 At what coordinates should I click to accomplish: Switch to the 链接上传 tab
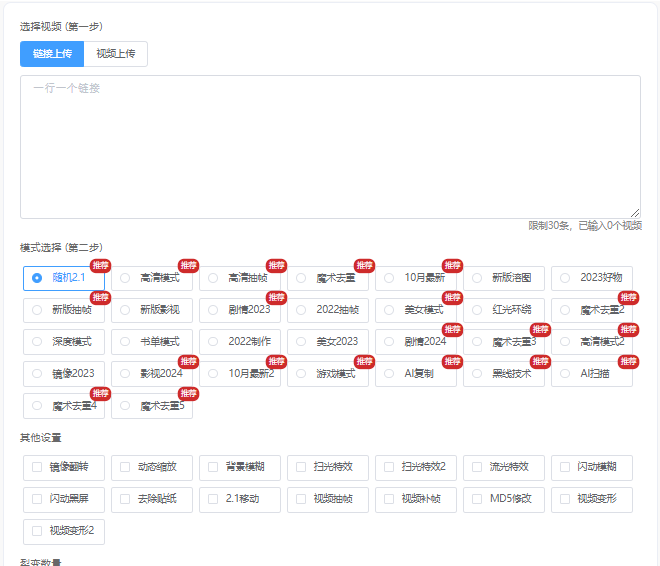point(52,54)
